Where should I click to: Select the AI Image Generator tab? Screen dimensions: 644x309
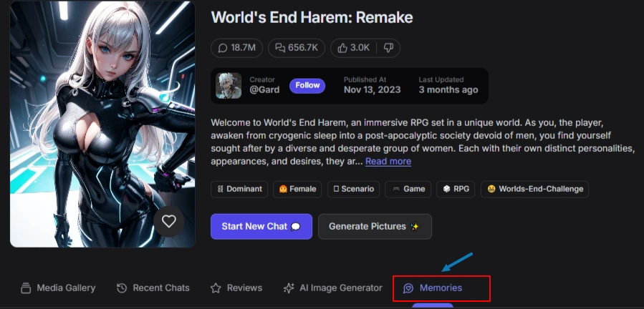pos(333,288)
